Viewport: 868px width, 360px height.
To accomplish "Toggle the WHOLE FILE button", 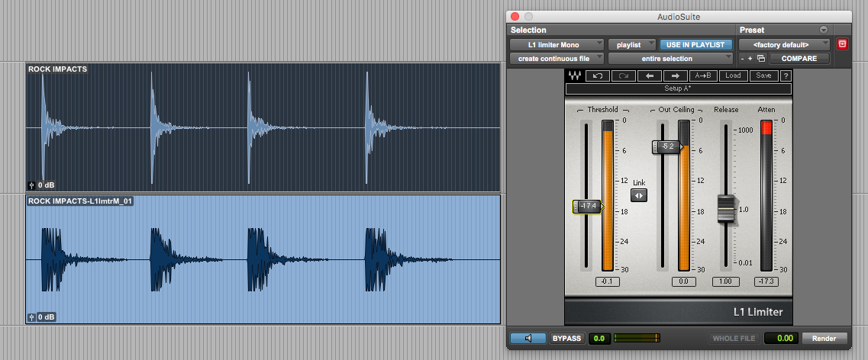I will click(734, 339).
